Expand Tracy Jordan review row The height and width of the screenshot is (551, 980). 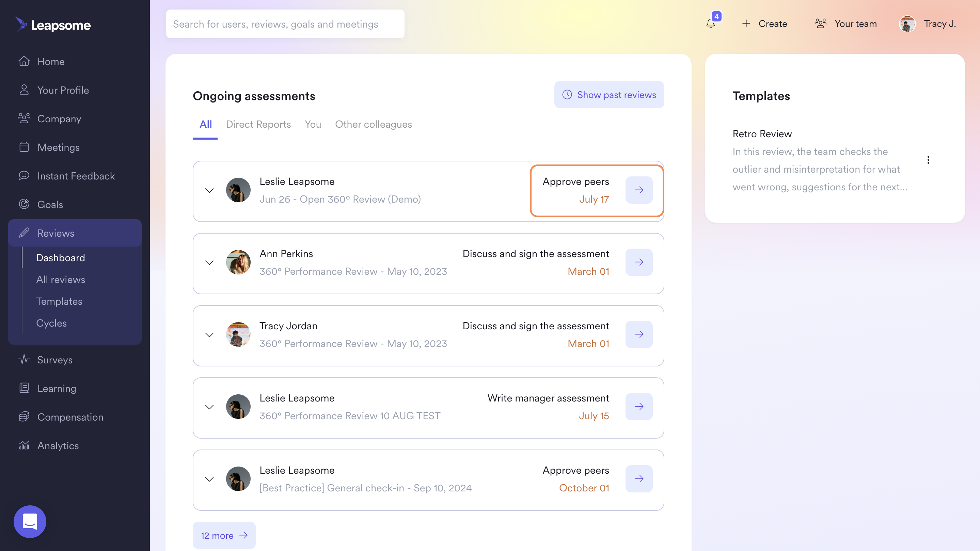point(209,335)
